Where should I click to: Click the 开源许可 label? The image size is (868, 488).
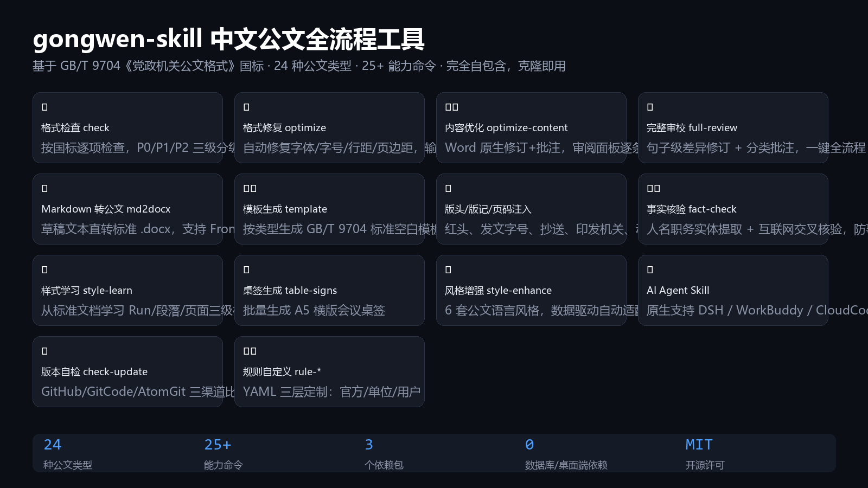tap(705, 465)
